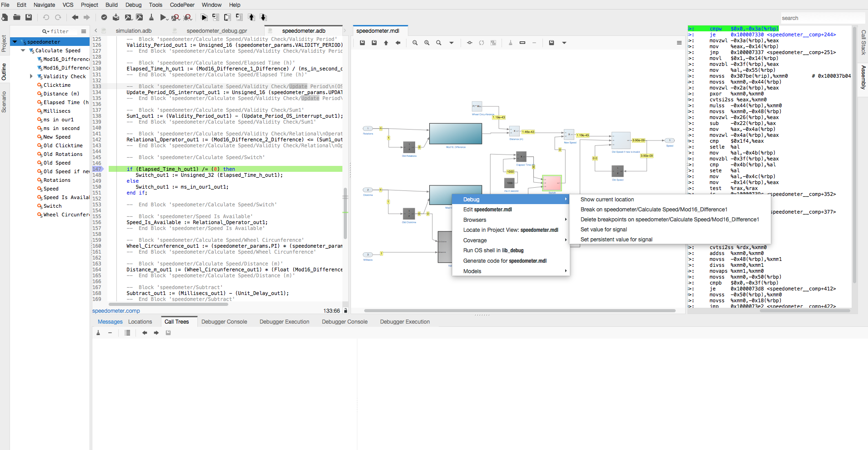Image resolution: width=868 pixels, height=450 pixels.
Task: Collapse the Calculate Speed tree node
Action: 23,50
